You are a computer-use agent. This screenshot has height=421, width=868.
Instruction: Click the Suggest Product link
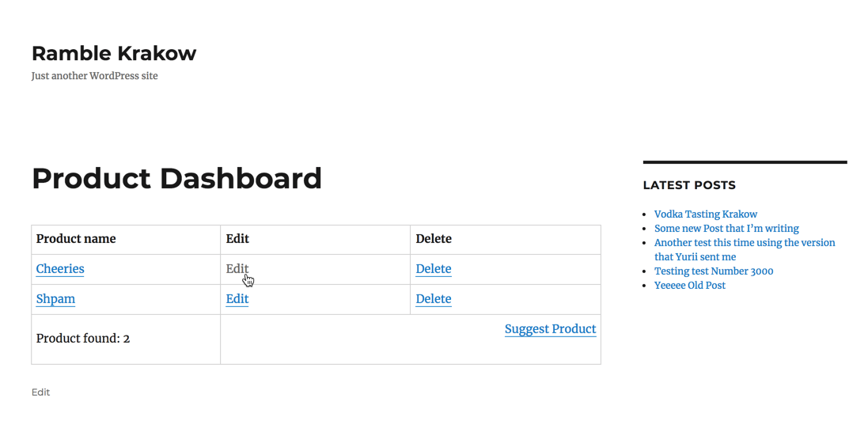(550, 329)
